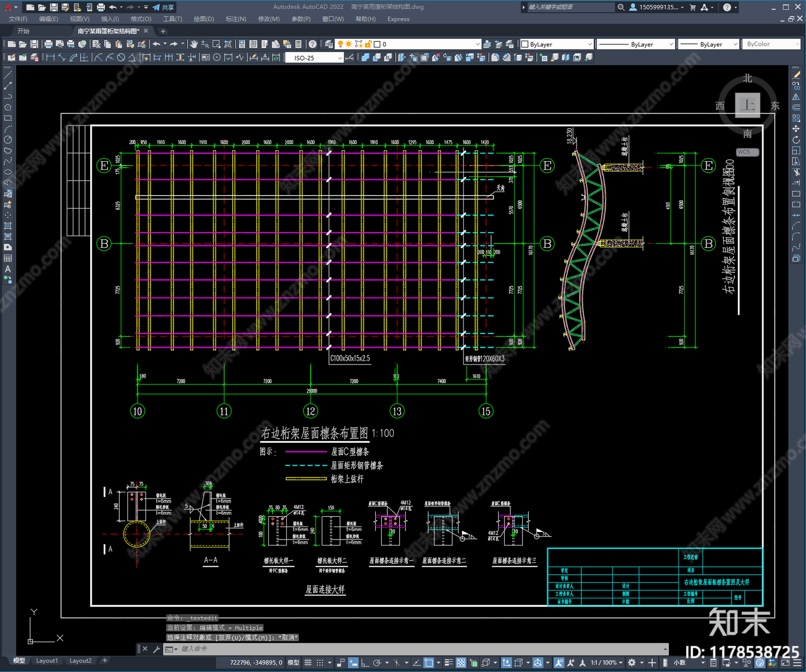The image size is (806, 672).
Task: Click the Erase tool in modify toolbar
Action: [796, 75]
